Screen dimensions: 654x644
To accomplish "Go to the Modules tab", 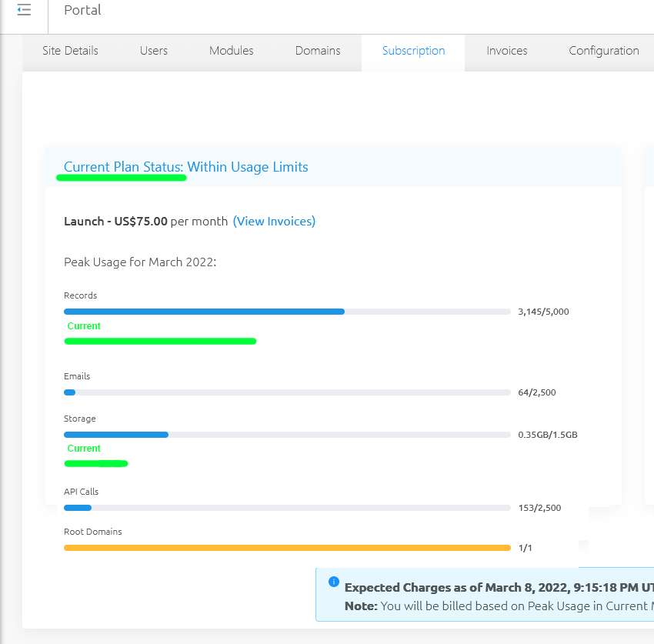I will (x=232, y=51).
